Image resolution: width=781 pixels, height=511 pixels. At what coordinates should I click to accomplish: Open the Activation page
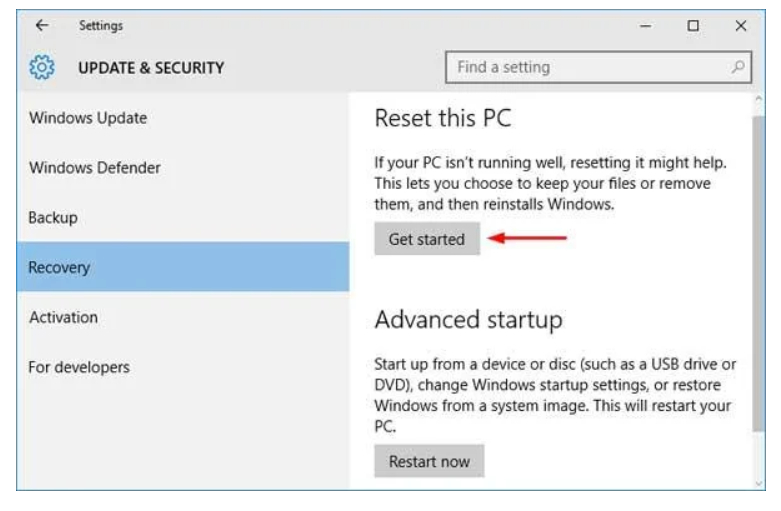tap(63, 317)
